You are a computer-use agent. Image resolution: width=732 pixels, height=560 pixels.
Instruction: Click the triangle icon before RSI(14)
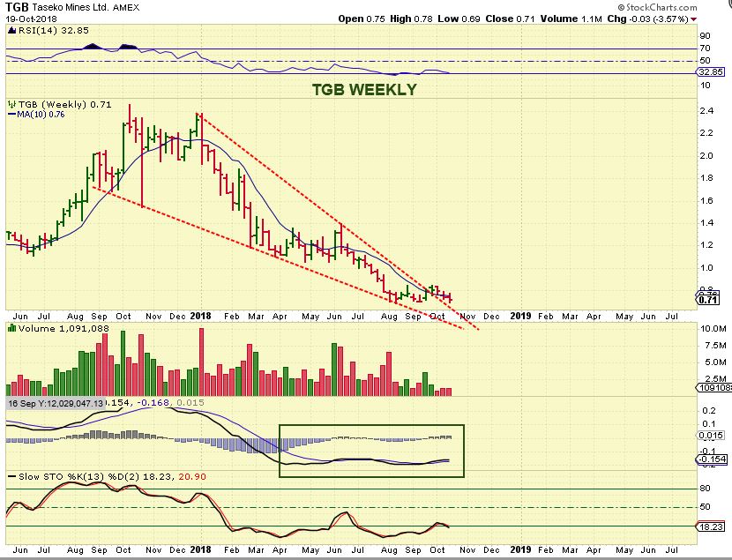(12, 31)
